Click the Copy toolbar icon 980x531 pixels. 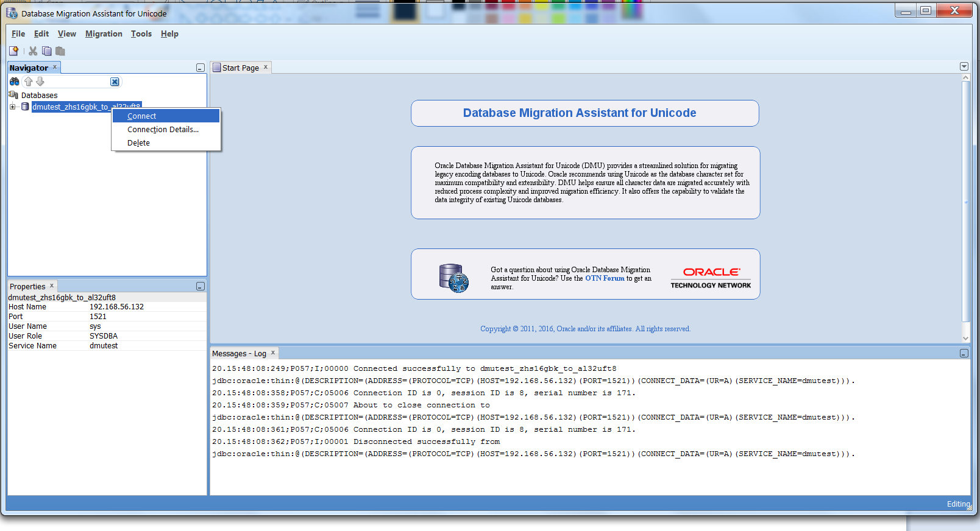[47, 51]
